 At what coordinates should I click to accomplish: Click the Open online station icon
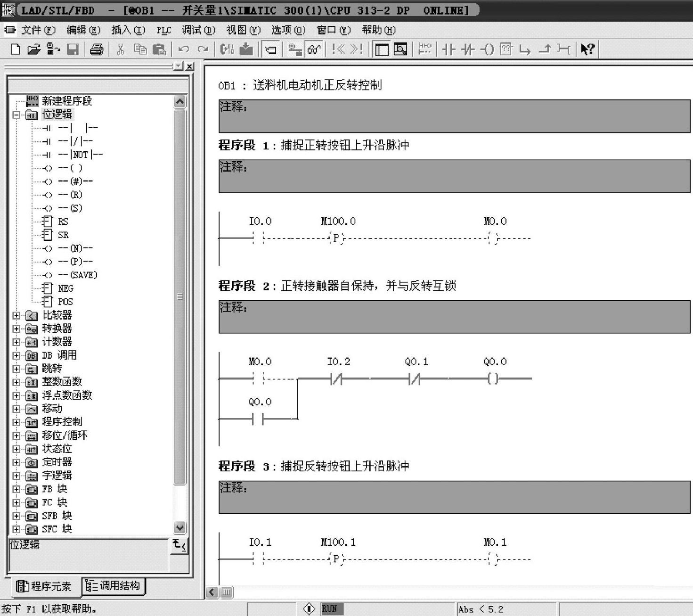click(53, 49)
